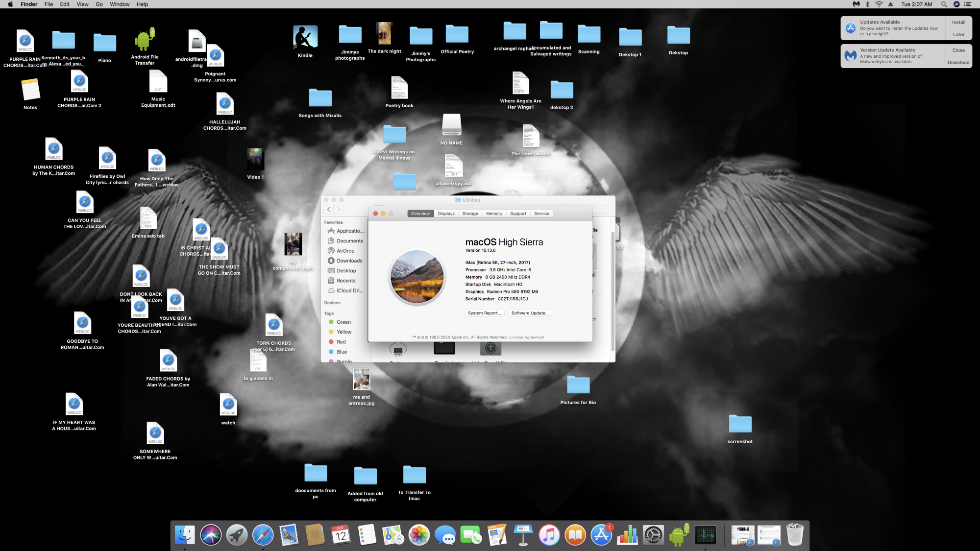
Task: Open FaceTime in the Dock
Action: [x=471, y=535]
